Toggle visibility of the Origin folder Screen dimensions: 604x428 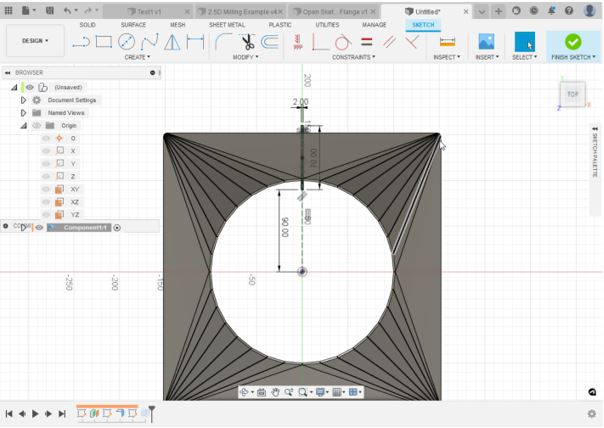(x=37, y=125)
